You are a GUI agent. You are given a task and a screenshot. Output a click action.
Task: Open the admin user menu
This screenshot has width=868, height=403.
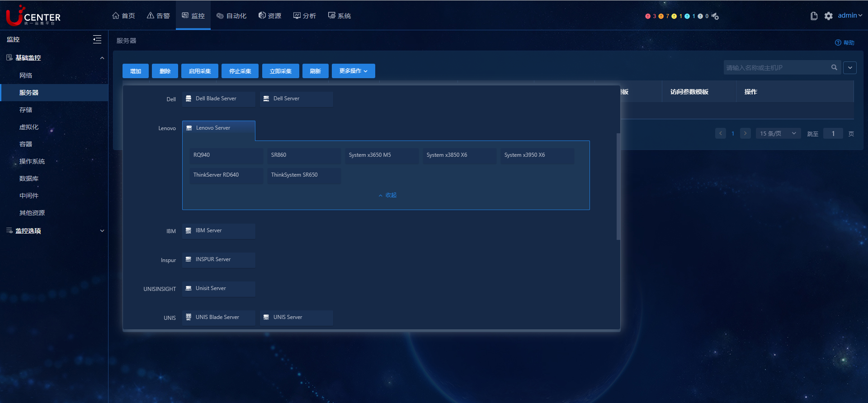850,15
